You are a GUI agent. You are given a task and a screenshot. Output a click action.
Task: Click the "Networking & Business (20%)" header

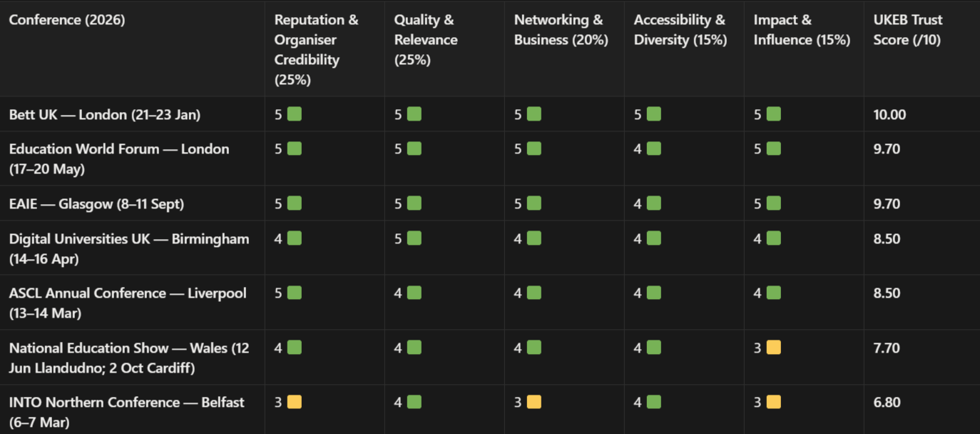[x=561, y=30]
